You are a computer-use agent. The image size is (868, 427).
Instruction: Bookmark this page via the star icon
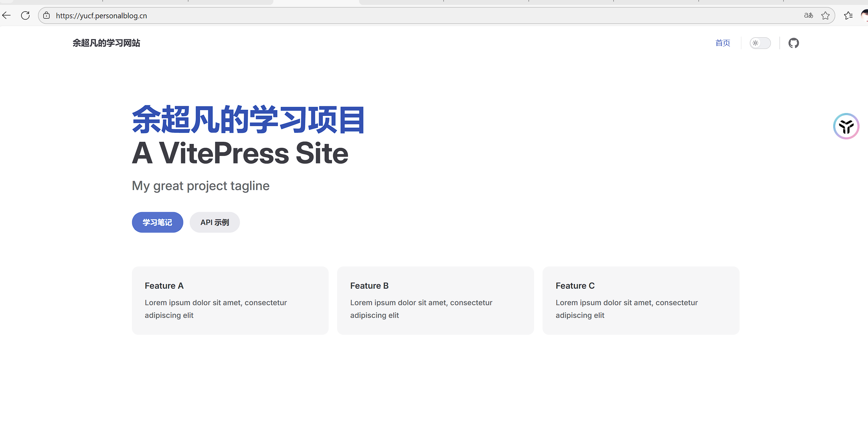(826, 15)
